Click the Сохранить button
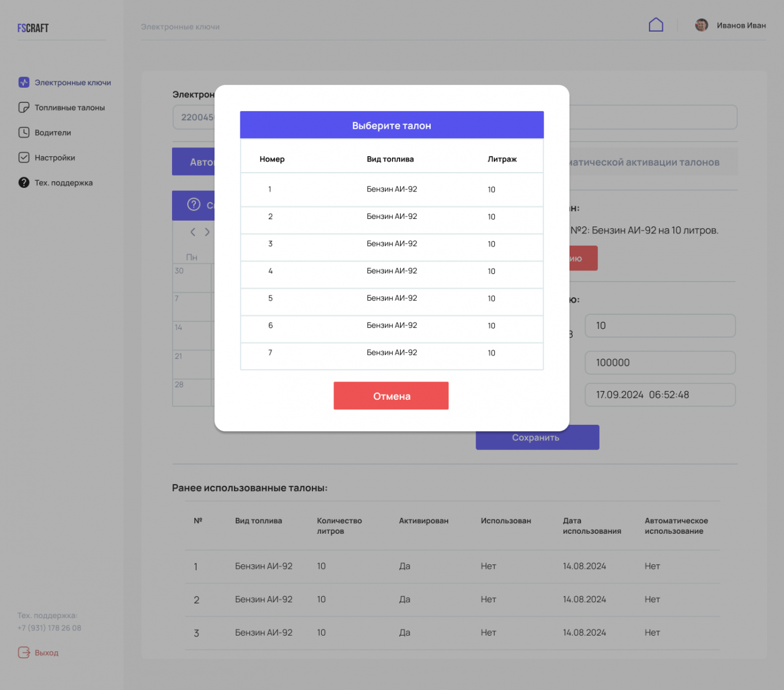784x690 pixels. (537, 437)
